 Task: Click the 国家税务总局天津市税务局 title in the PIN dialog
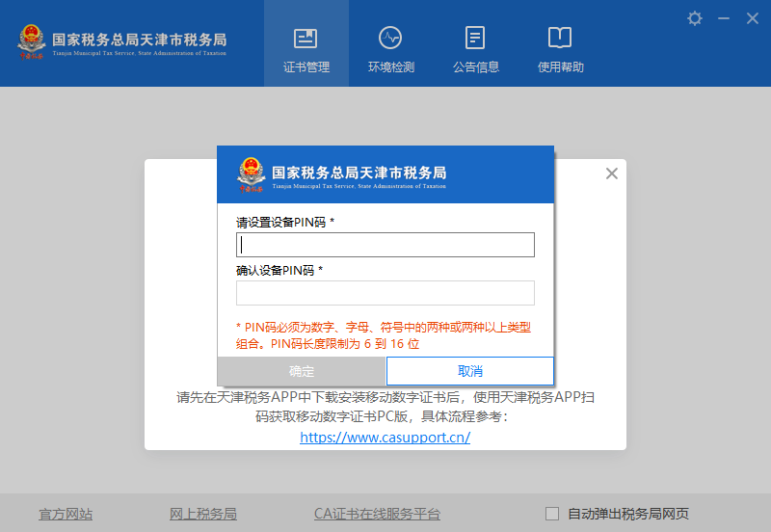tap(359, 173)
